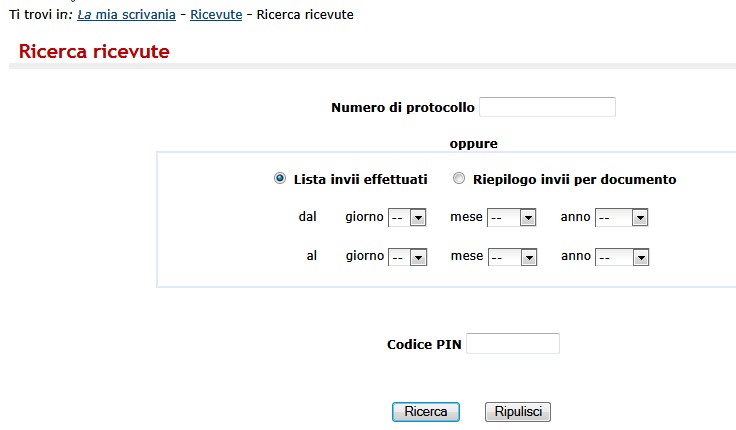This screenshot has width=736, height=430.
Task: Focus the Codice PIN input field
Action: [512, 344]
